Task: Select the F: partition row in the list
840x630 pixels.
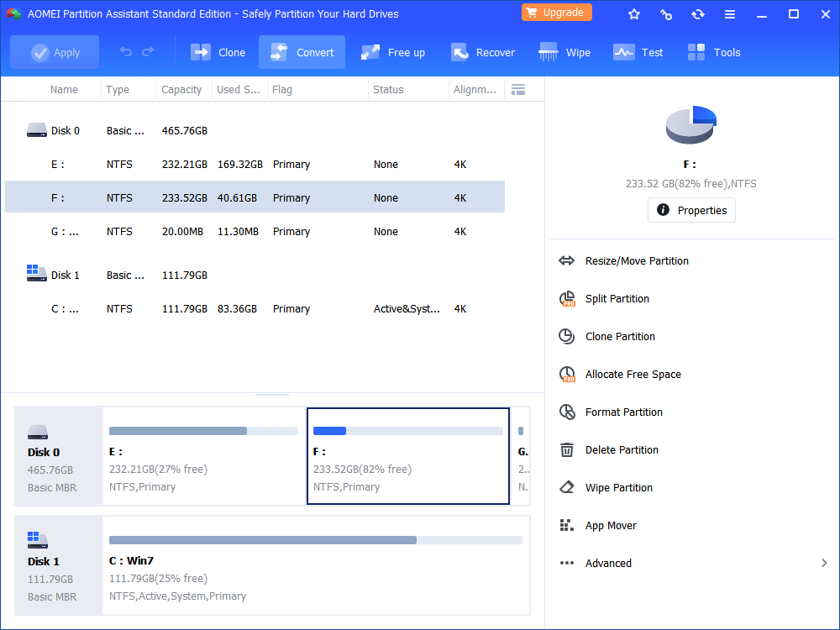Action: pos(252,197)
